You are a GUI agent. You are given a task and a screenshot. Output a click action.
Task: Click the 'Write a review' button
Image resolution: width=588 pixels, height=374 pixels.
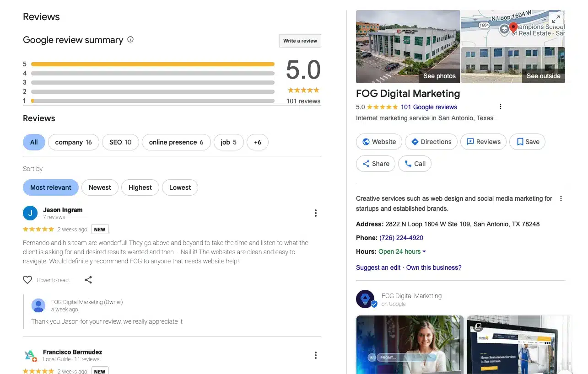pyautogui.click(x=300, y=41)
